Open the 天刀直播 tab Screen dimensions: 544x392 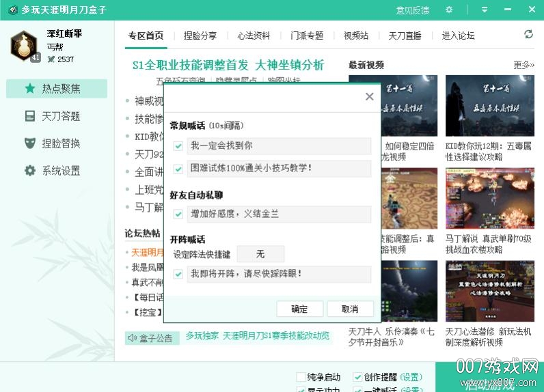point(405,36)
